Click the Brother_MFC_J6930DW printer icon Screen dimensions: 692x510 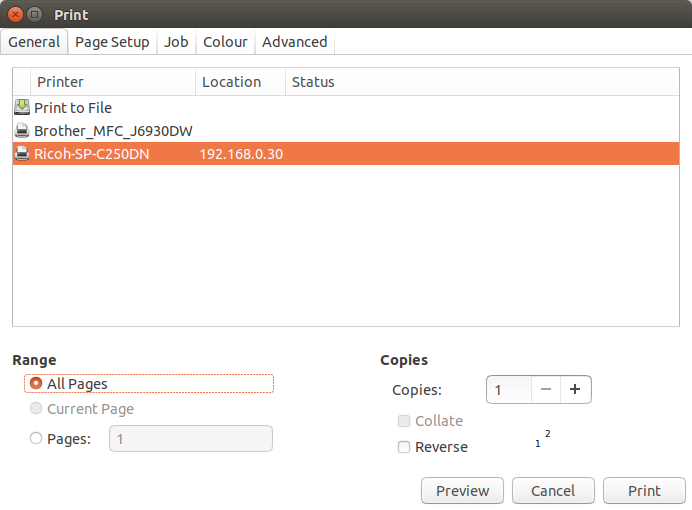click(22, 131)
